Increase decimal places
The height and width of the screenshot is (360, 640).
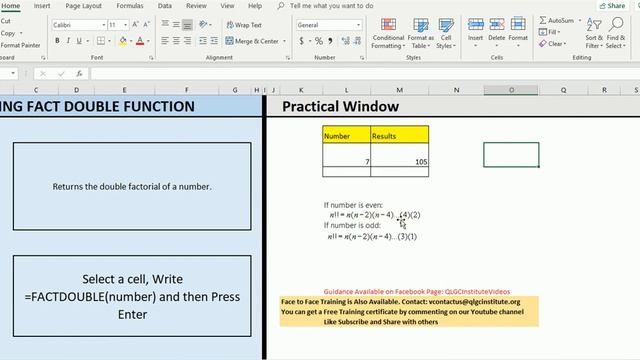pos(346,41)
